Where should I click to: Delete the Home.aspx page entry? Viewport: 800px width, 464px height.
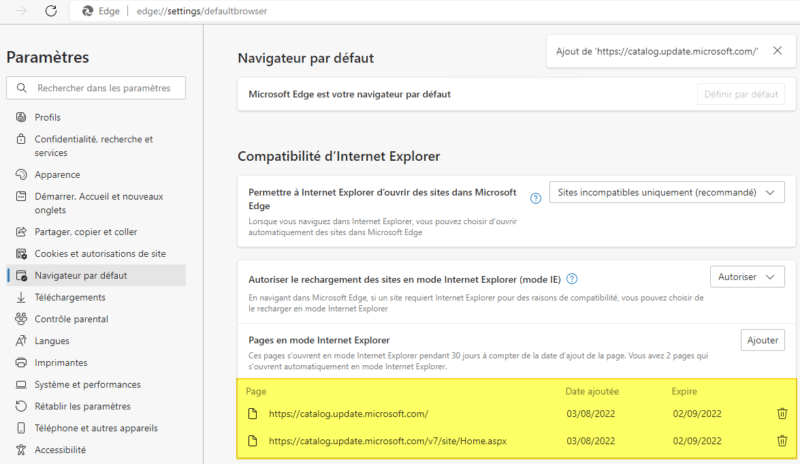[x=782, y=441]
